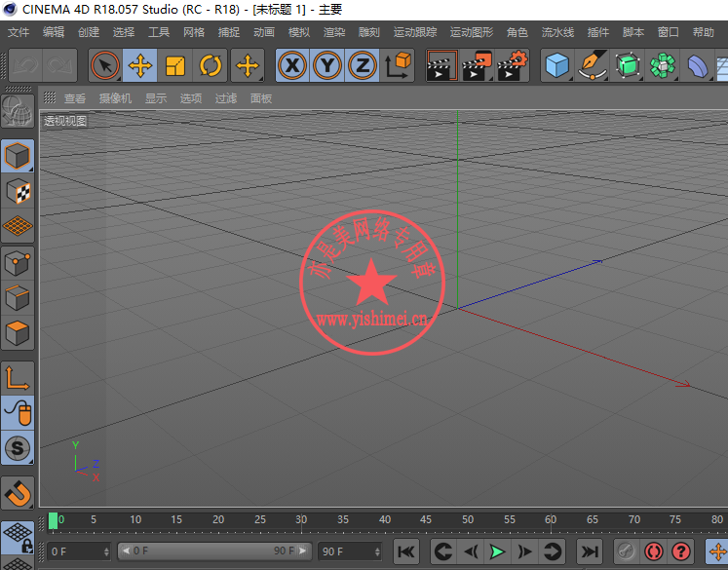
Task: Open the 模拟 menu
Action: (x=299, y=32)
